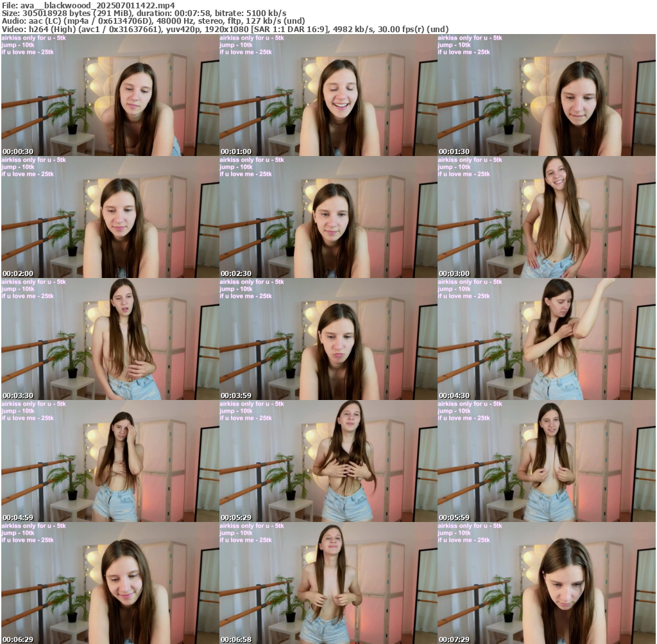Click the thumbnail timestamped 00:00:30
This screenshot has height=644, width=657.
110,95
